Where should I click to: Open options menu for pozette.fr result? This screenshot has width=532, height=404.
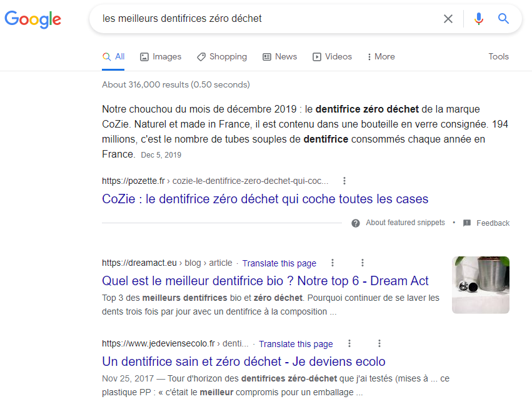(344, 181)
